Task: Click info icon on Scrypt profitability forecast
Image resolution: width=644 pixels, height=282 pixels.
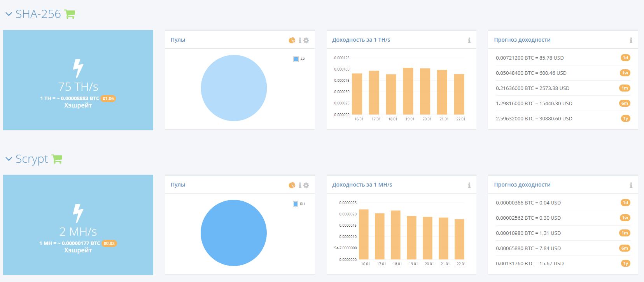Action: (631, 185)
